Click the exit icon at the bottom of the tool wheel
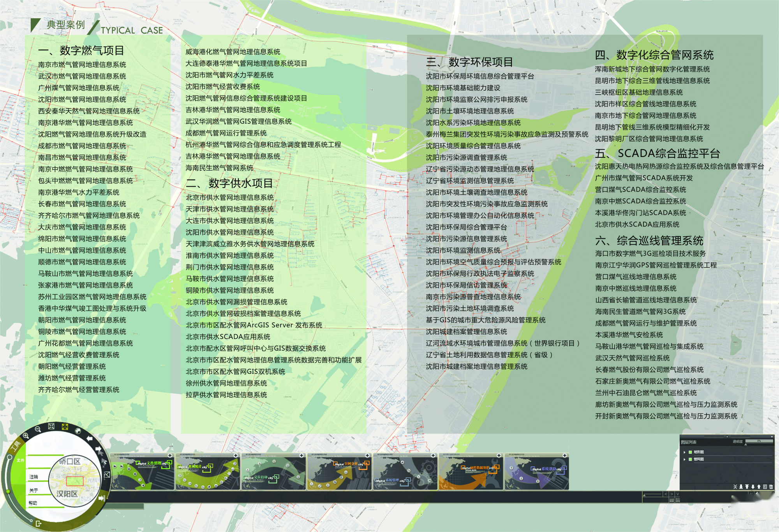 click(39, 524)
